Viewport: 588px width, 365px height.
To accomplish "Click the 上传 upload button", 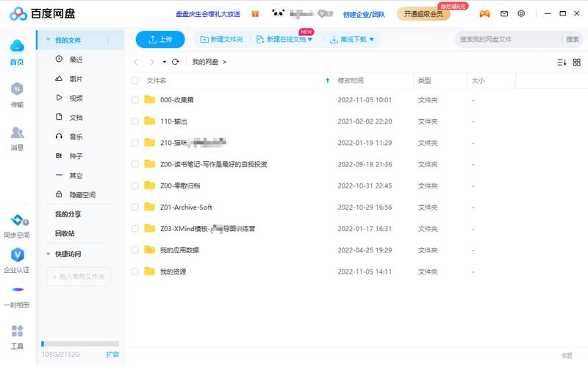I will pyautogui.click(x=160, y=39).
